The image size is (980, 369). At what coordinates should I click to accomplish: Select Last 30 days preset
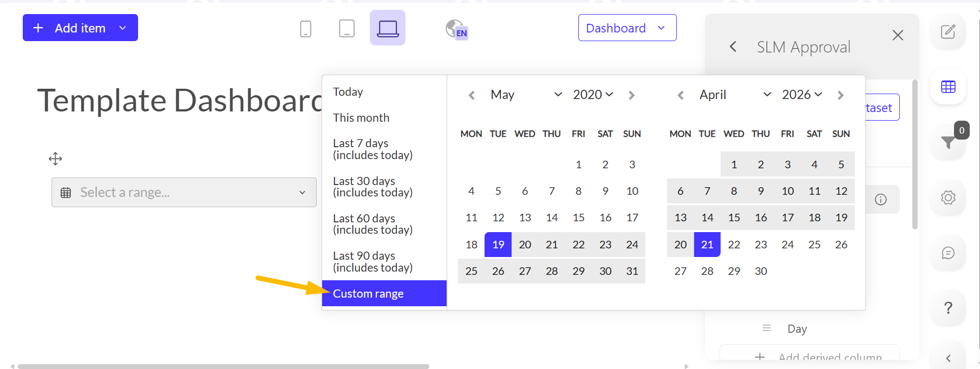tap(384, 187)
